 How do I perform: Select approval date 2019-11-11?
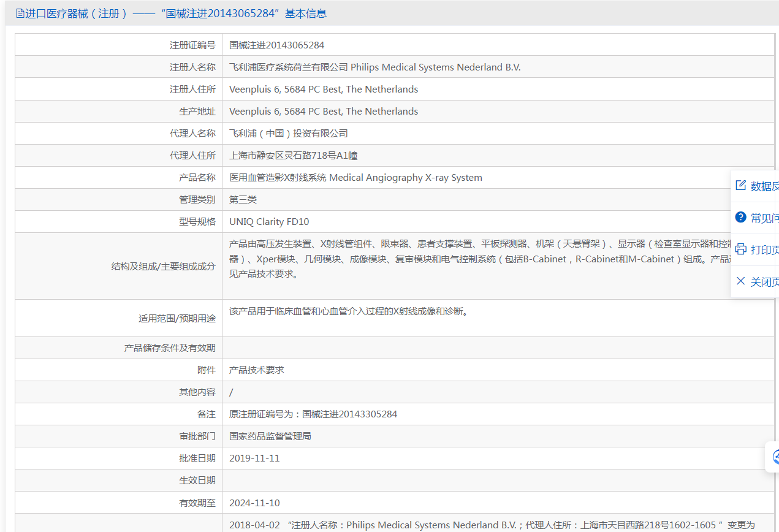click(x=254, y=458)
